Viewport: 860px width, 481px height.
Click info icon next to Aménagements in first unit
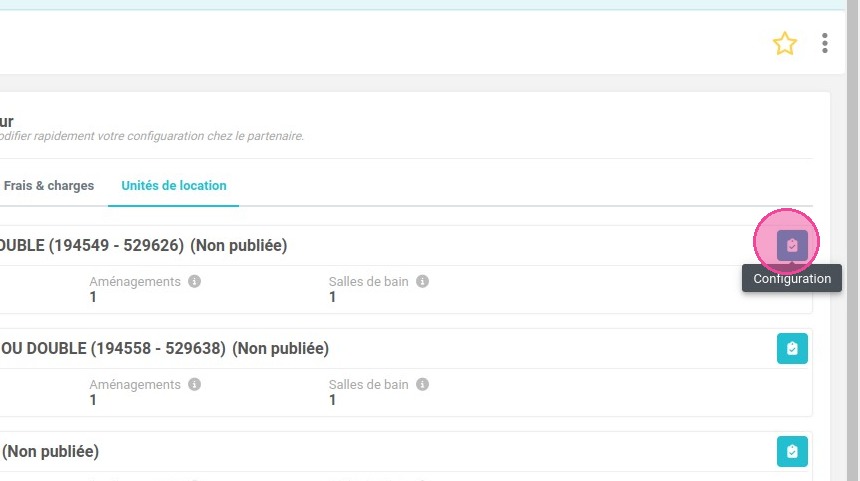(194, 281)
